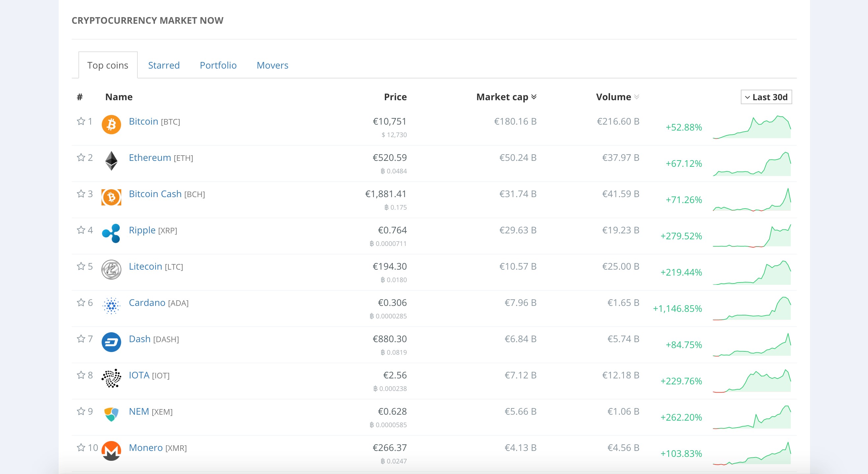The height and width of the screenshot is (474, 868).
Task: Open the IOTA coin link
Action: click(139, 375)
